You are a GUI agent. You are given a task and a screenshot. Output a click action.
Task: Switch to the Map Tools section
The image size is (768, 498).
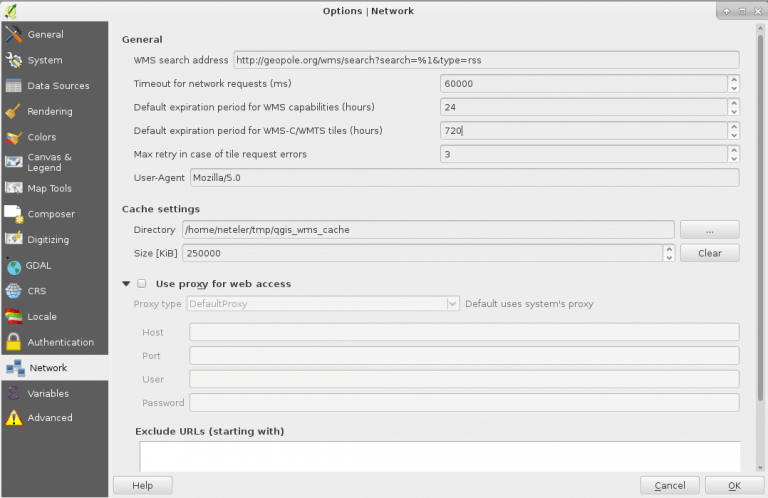click(x=50, y=188)
